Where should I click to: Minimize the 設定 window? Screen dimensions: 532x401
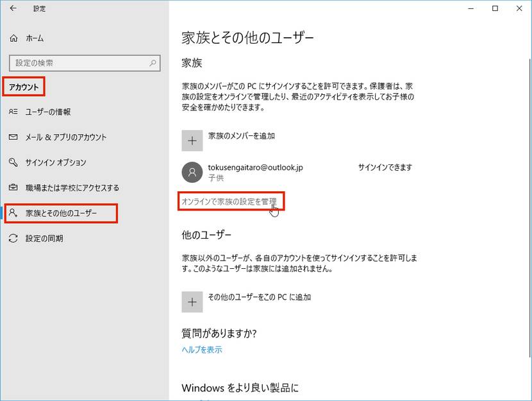click(x=471, y=8)
